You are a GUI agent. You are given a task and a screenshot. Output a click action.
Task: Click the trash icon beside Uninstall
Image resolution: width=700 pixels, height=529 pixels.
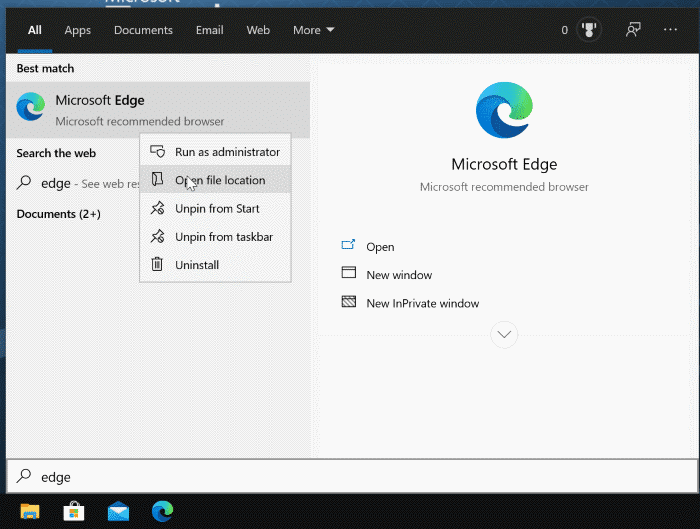coord(157,264)
